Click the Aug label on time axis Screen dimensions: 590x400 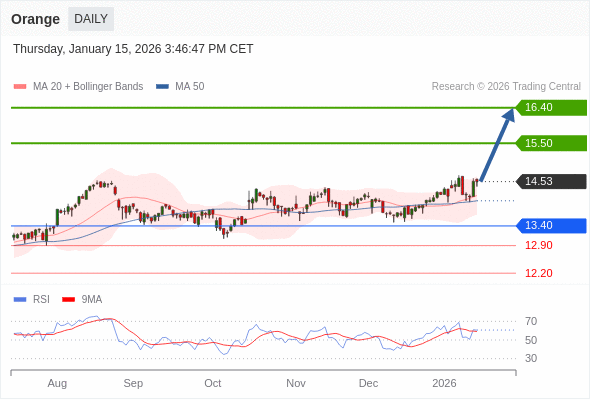[x=57, y=383]
